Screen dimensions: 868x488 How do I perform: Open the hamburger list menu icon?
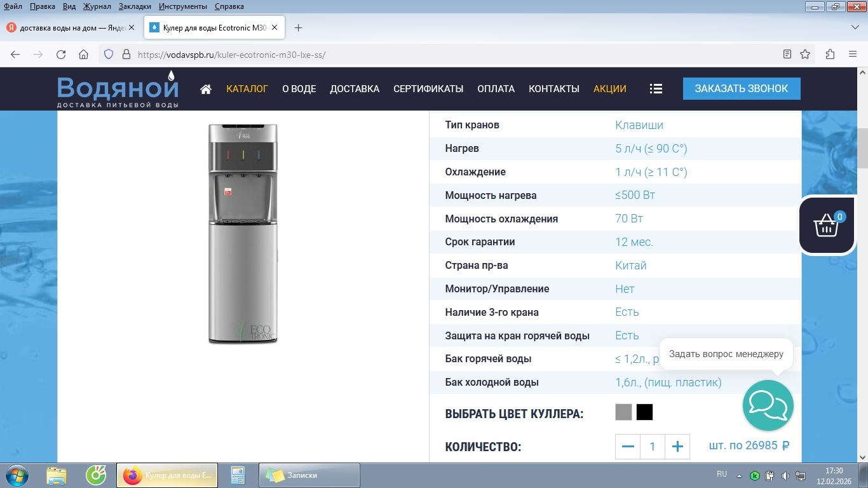656,89
